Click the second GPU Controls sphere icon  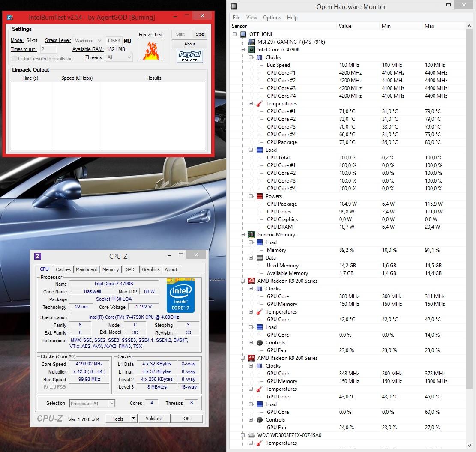260,420
